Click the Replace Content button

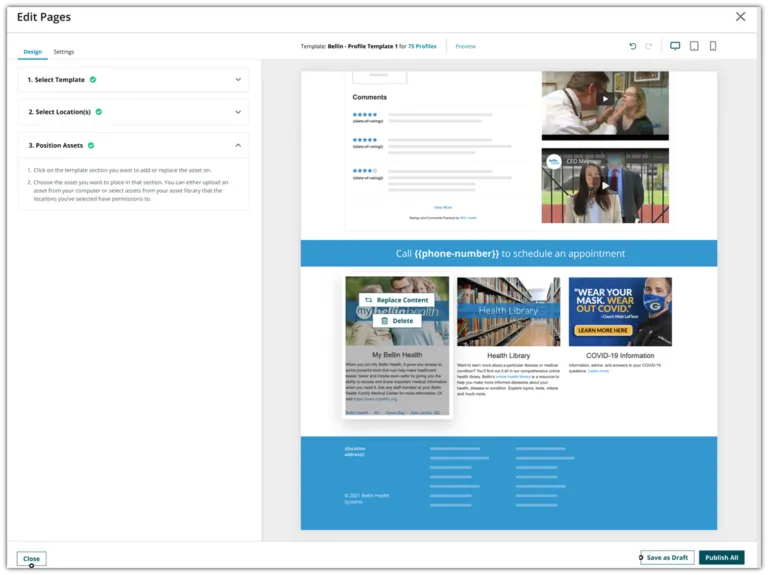click(x=397, y=300)
